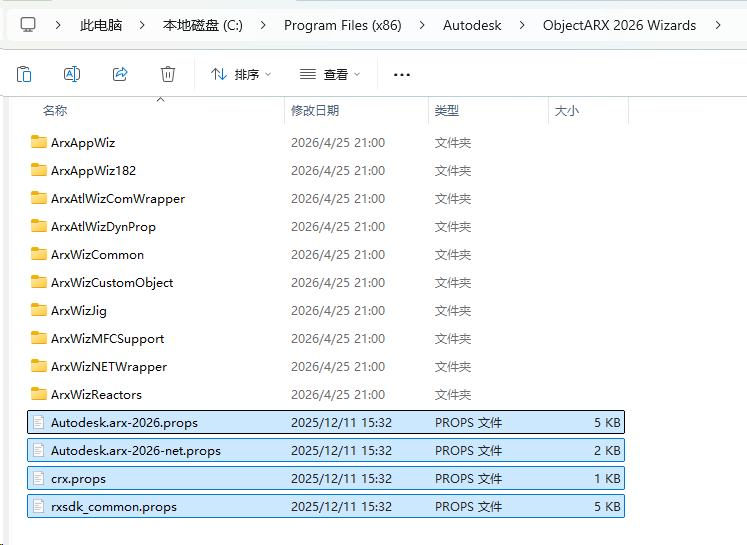
Task: Click the copy icon in toolbar
Action: pos(24,74)
